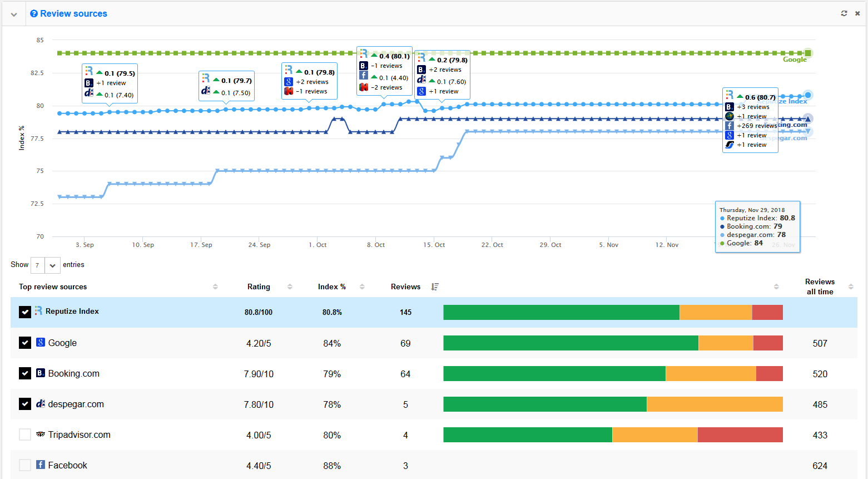Click the Google icon beside +2 reviews in 0.1 (79.8)

[x=289, y=82]
